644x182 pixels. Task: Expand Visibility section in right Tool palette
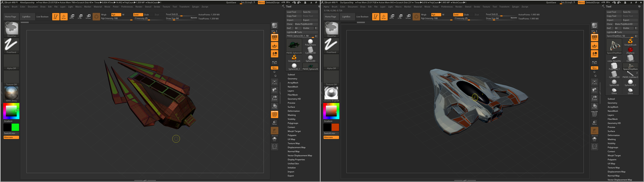pos(612,143)
